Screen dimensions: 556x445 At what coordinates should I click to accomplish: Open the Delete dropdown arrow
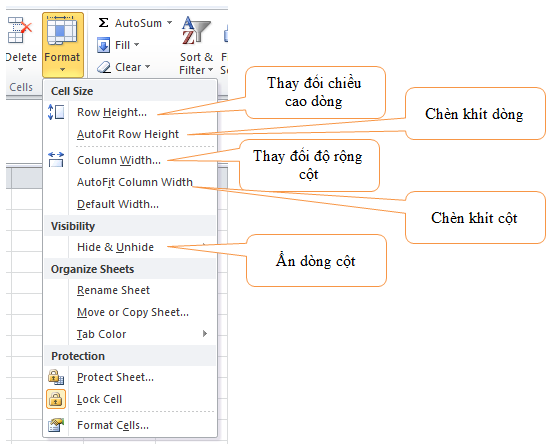[20, 69]
